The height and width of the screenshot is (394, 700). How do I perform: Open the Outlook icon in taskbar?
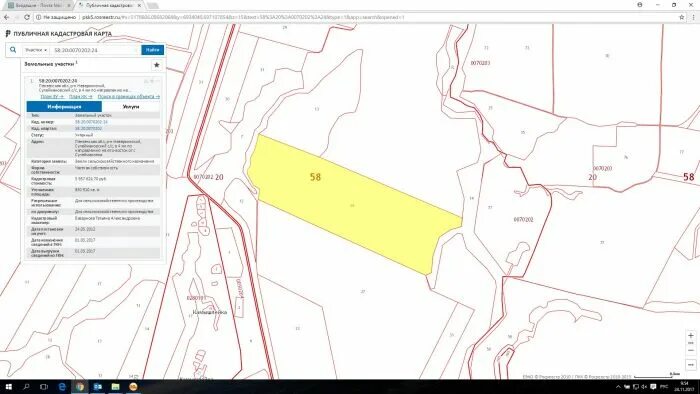pyautogui.click(x=98, y=386)
